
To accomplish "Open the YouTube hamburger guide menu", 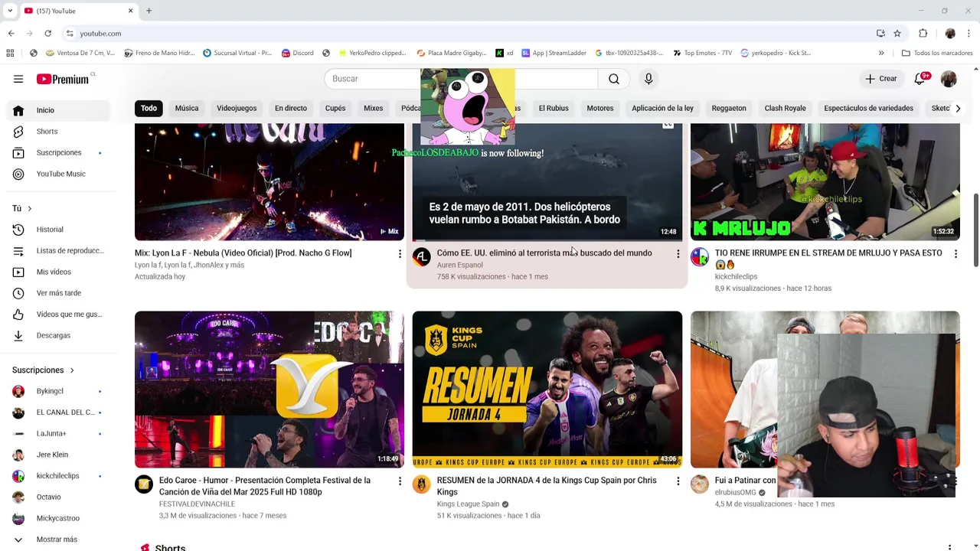I will pyautogui.click(x=18, y=79).
